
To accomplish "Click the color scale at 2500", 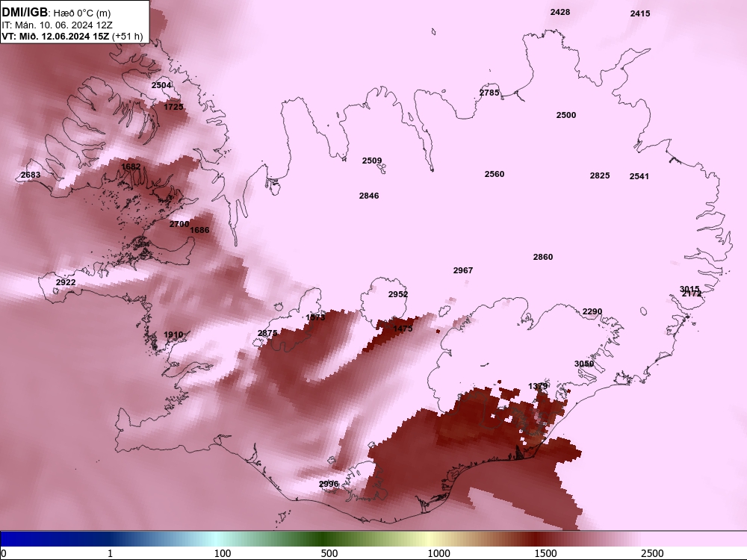I will click(x=652, y=553).
